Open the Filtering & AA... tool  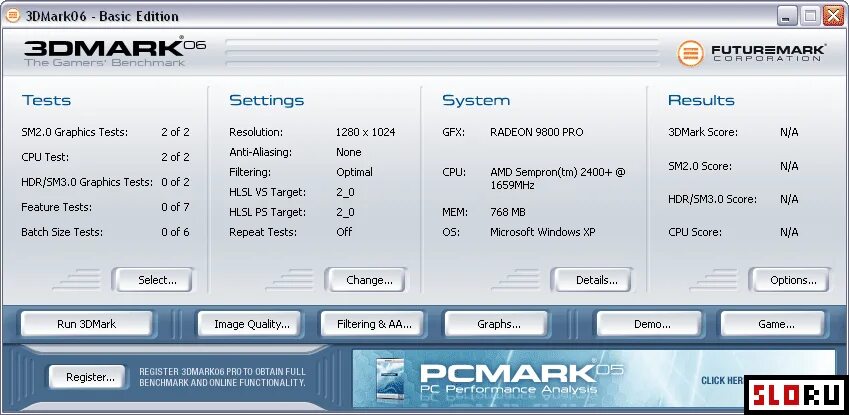(x=372, y=324)
